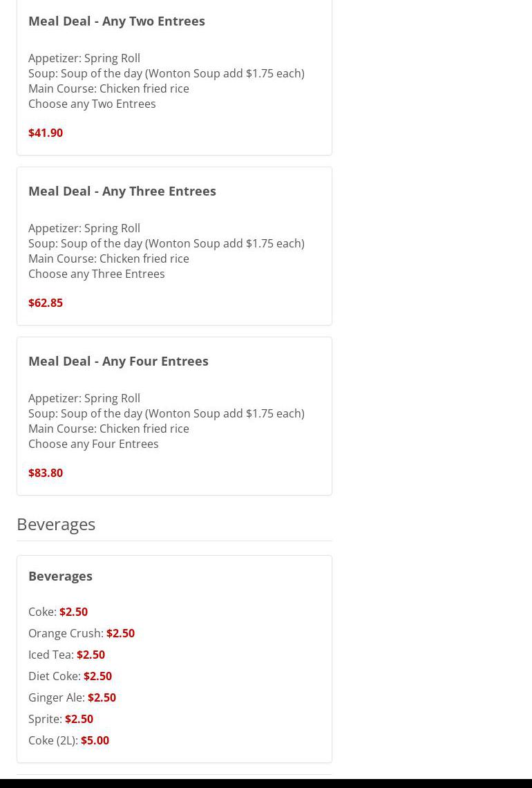Select the Diet Coke beverage label
Screen dimensions: 532x788
tap(54, 676)
